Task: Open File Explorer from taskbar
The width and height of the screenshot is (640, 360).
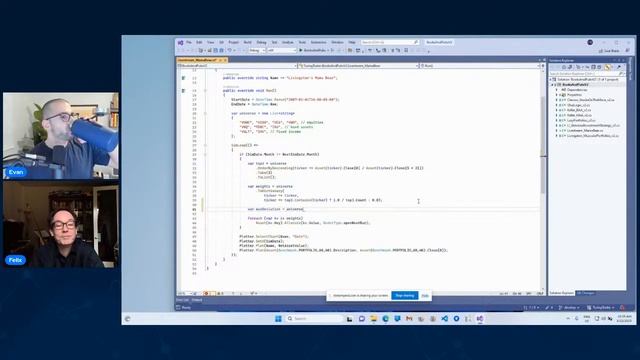Action: point(373,318)
